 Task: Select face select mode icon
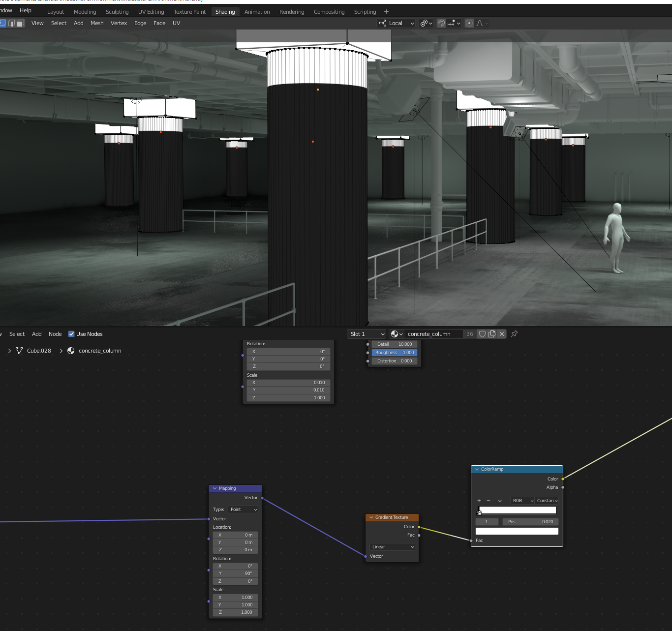pos(21,23)
